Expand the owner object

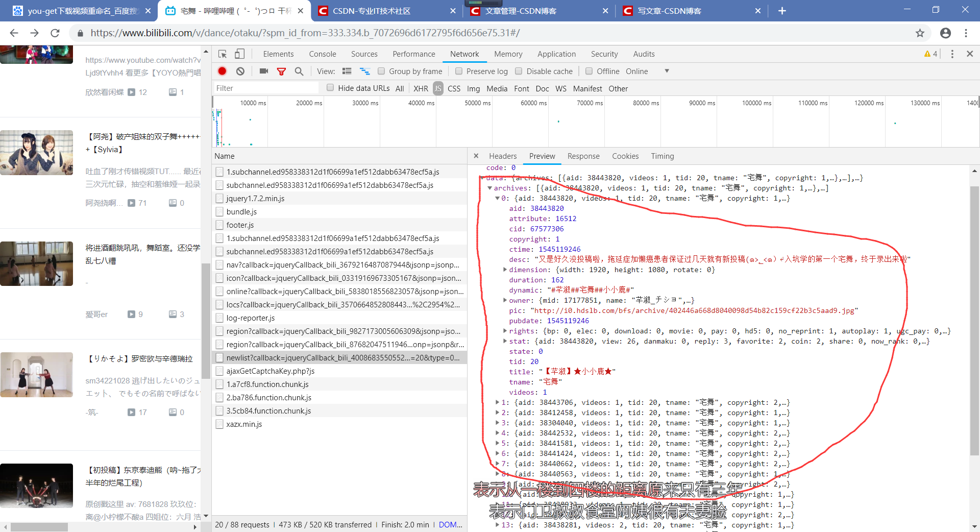(505, 300)
